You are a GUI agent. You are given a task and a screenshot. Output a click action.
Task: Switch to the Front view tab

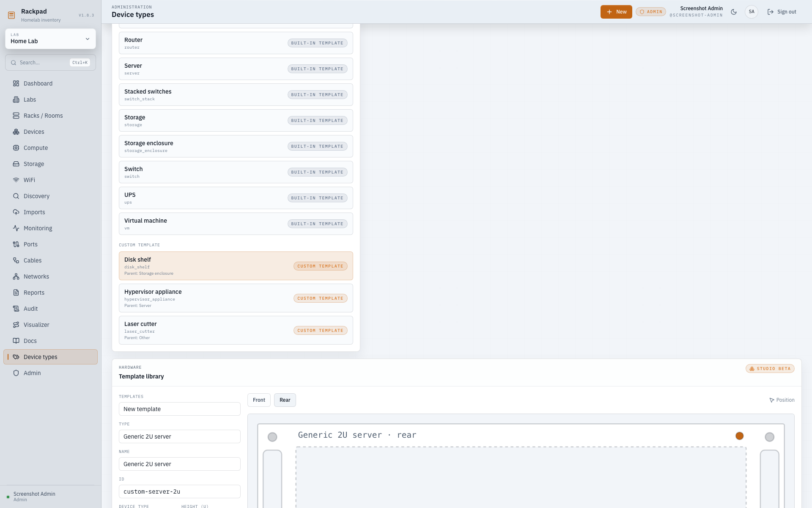click(x=259, y=400)
